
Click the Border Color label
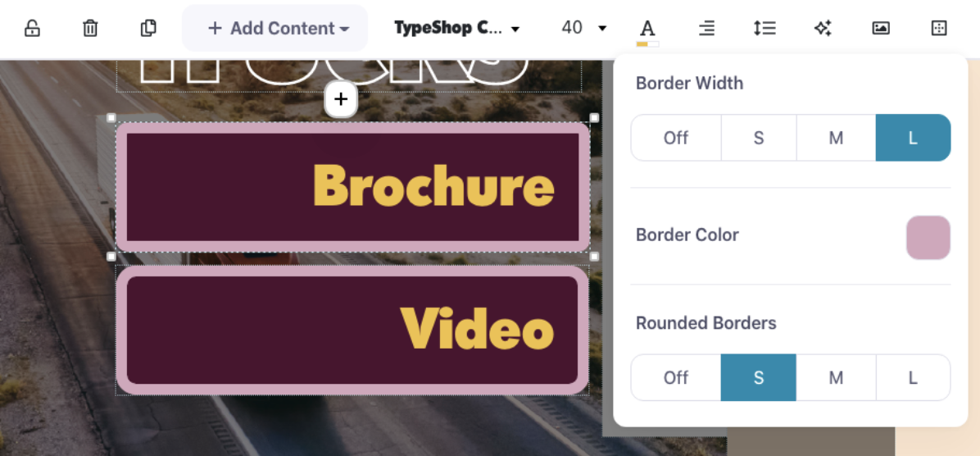coord(687,235)
